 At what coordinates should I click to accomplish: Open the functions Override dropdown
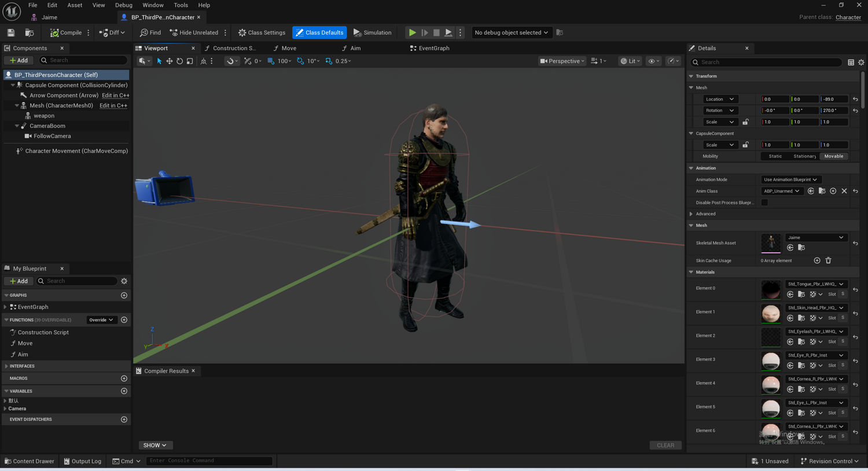point(101,320)
